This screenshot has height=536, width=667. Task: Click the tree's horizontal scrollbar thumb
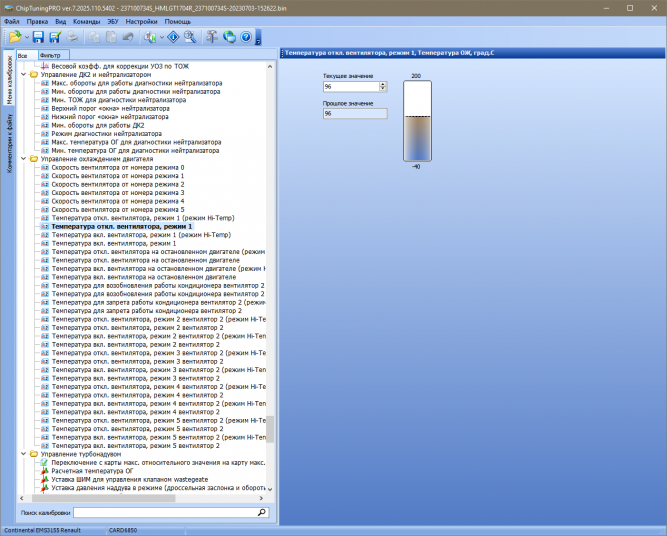point(103,498)
